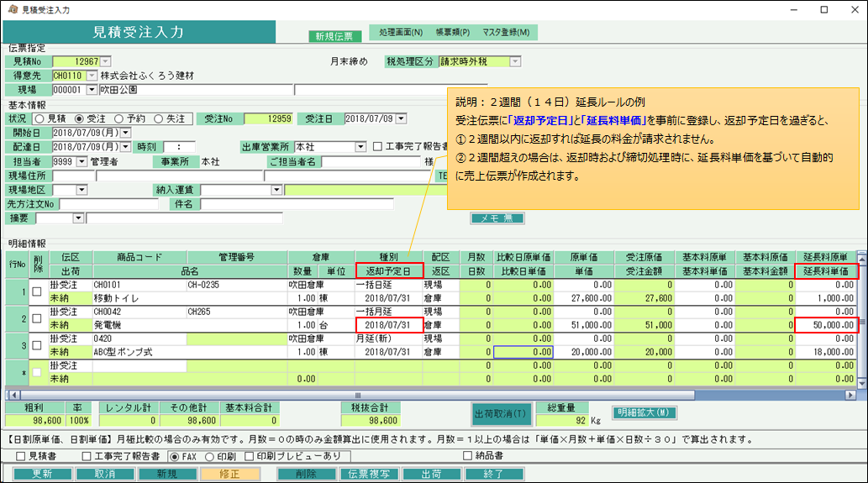Image resolution: width=868 pixels, height=483 pixels.
Task: Select the 見積 status radio button
Action: (39, 119)
